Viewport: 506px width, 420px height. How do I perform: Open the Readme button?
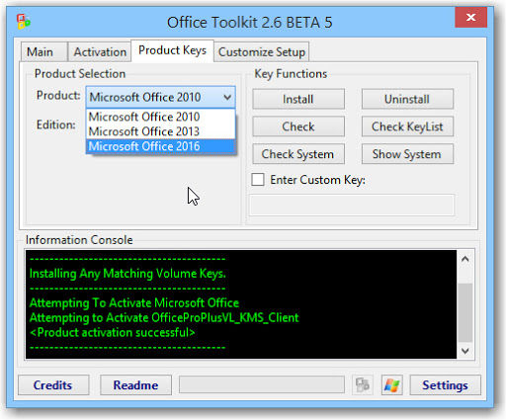pos(135,384)
